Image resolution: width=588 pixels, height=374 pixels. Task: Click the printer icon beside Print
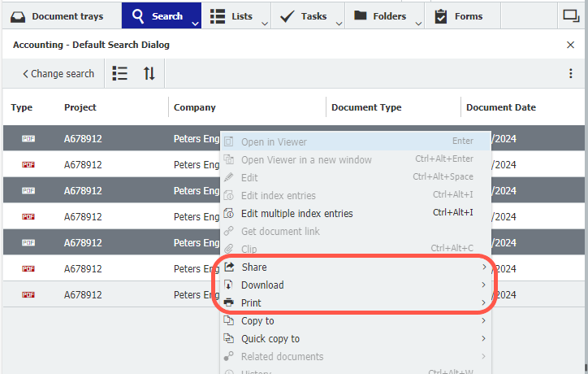tap(229, 303)
